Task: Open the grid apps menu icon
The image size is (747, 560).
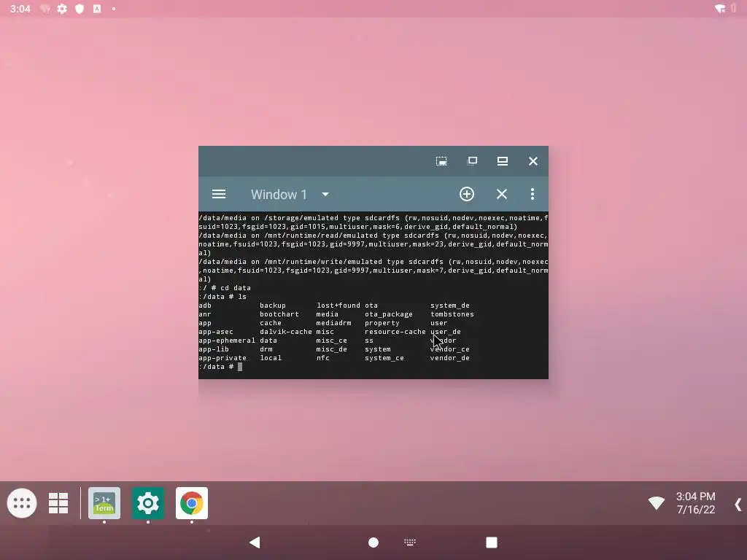Action: coord(58,503)
